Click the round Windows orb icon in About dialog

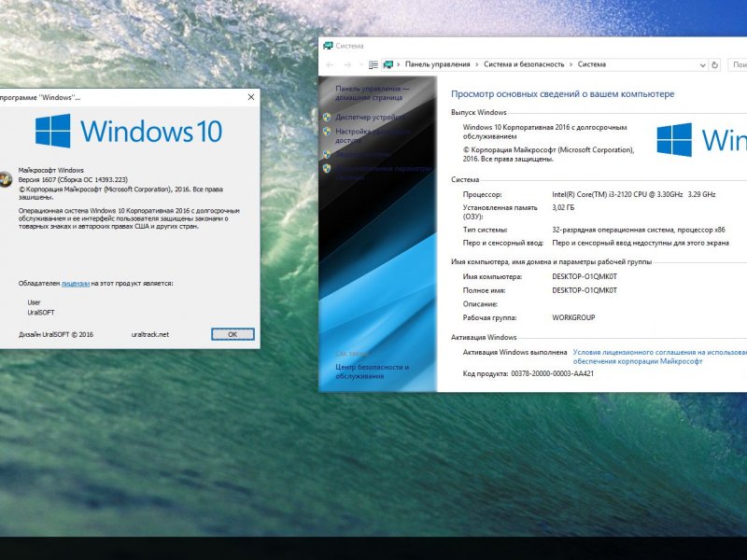pyautogui.click(x=6, y=179)
